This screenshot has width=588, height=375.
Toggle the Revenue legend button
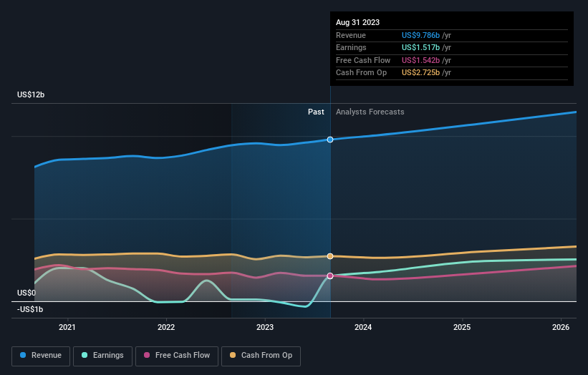(x=41, y=356)
